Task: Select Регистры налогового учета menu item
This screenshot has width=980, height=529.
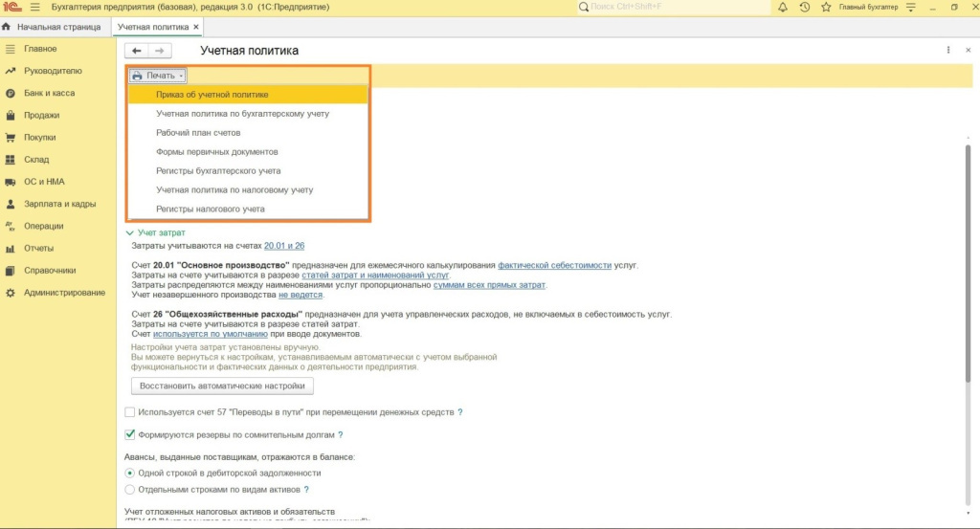Action: pyautogui.click(x=211, y=209)
